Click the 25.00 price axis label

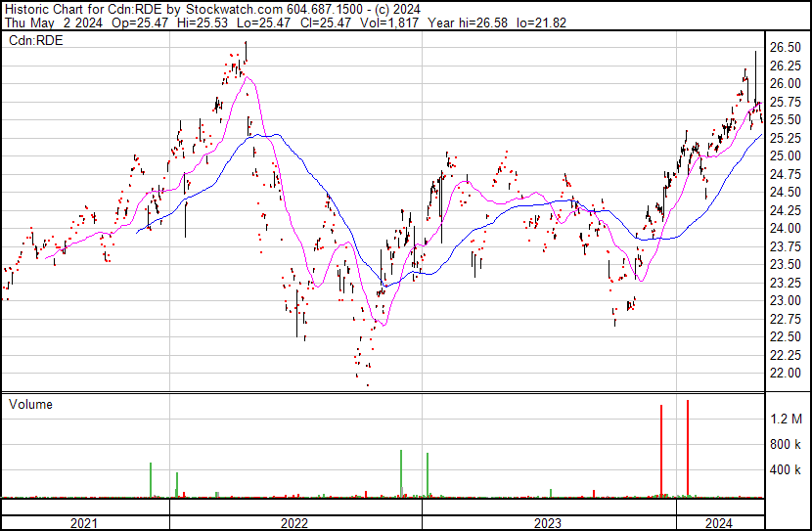click(786, 155)
